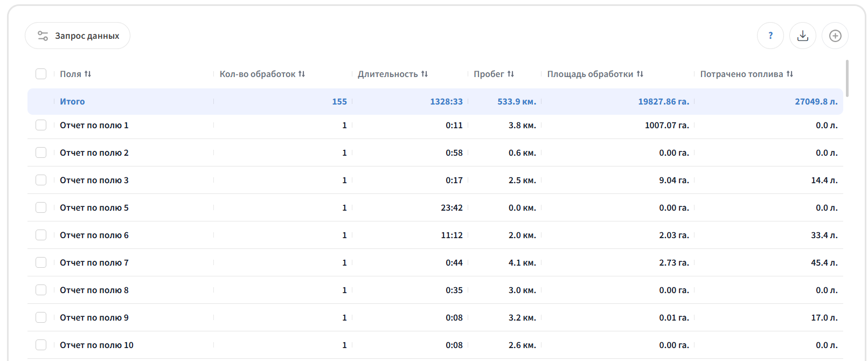The width and height of the screenshot is (868, 361).
Task: Sort by Длительность arrows icon
Action: coord(425,74)
